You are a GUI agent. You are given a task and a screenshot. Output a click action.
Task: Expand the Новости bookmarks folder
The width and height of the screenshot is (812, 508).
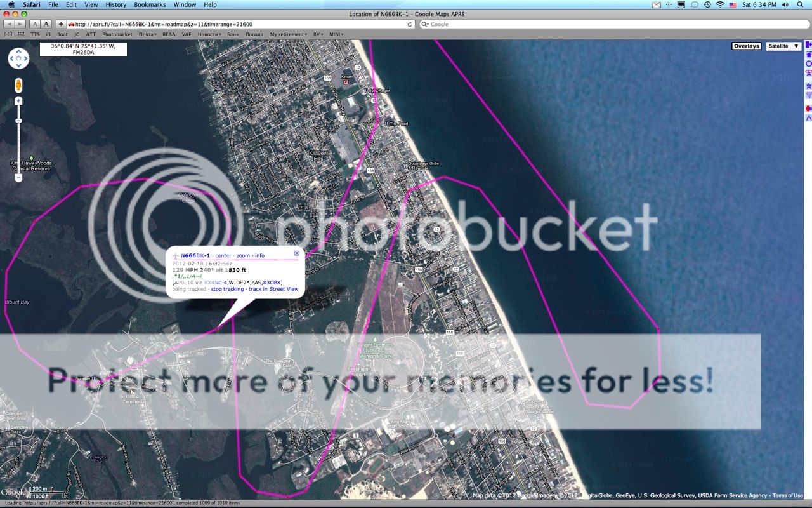[209, 34]
